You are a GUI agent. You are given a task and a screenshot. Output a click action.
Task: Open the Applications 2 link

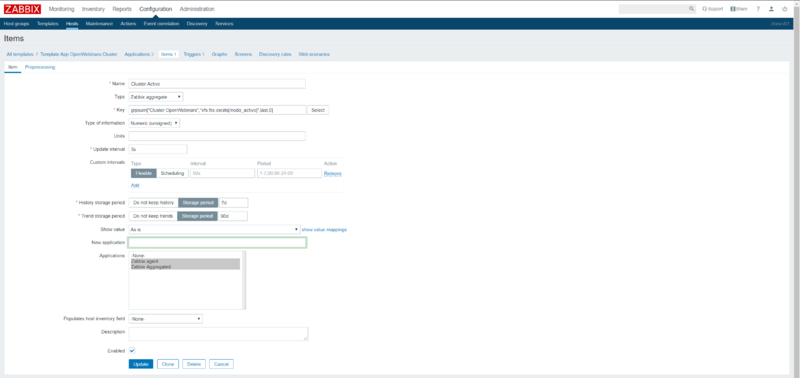coord(139,54)
